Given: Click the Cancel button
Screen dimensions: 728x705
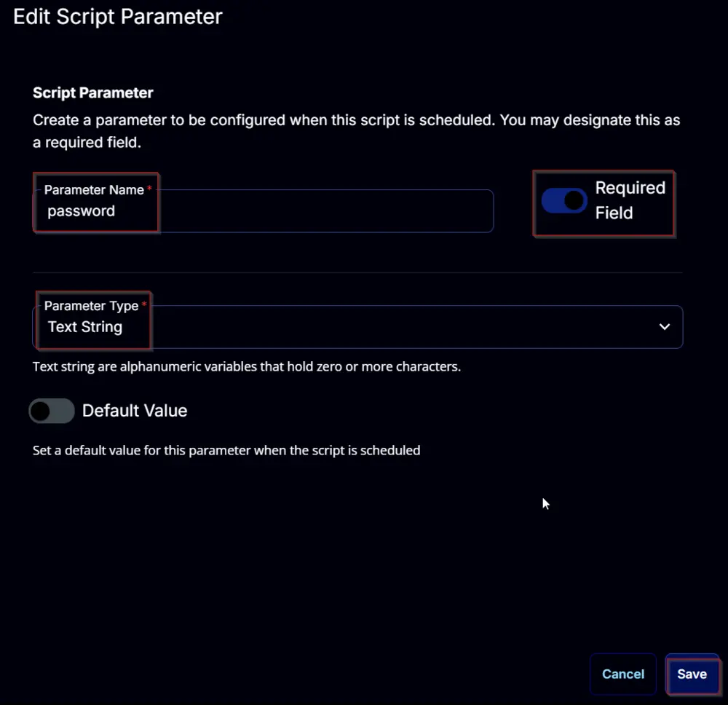Looking at the screenshot, I should coord(623,674).
